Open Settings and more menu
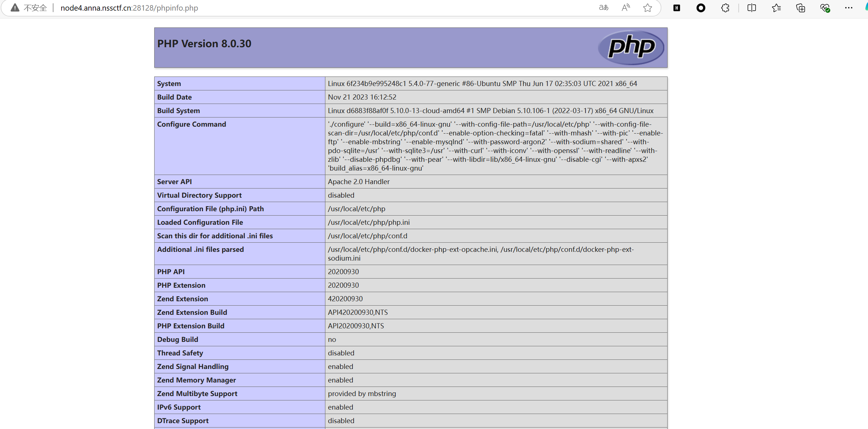 (x=849, y=8)
